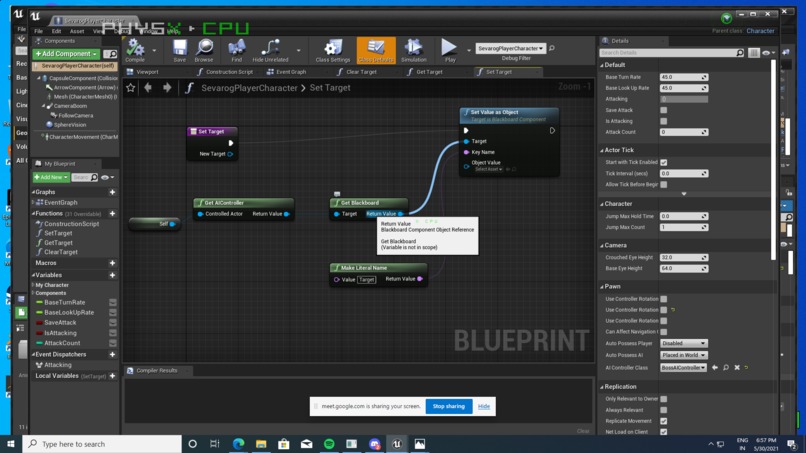
Task: Browse to AI Controller Class asset
Action: [x=726, y=368]
